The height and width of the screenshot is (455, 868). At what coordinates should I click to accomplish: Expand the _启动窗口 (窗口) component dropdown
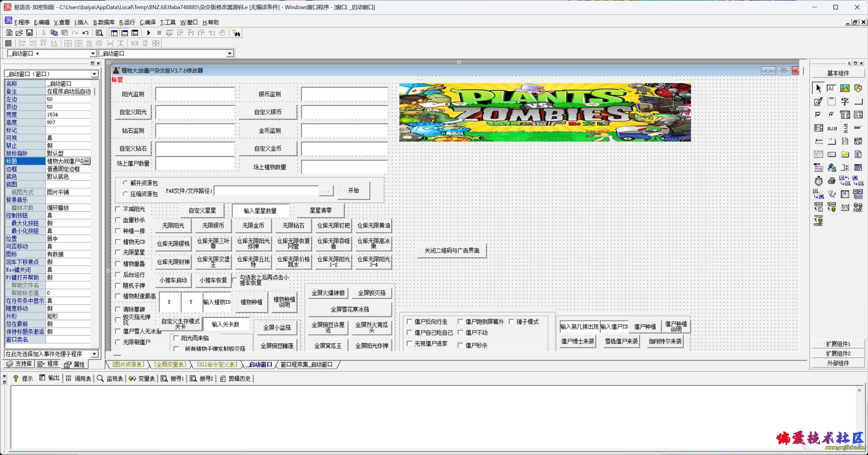pyautogui.click(x=94, y=74)
